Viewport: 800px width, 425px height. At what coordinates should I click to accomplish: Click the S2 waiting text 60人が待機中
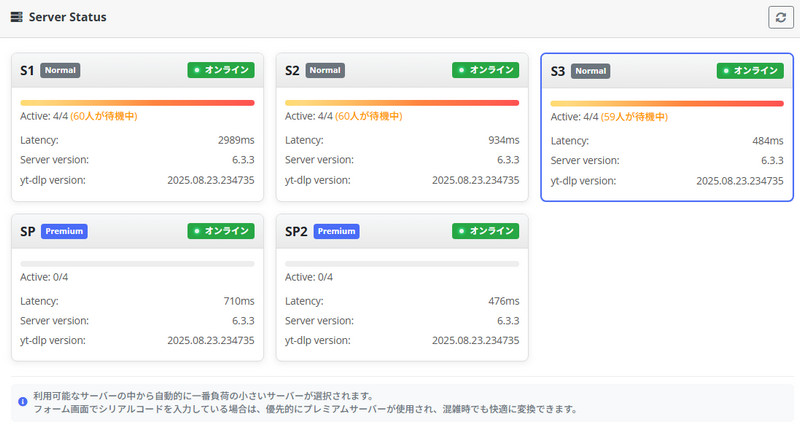(369, 116)
